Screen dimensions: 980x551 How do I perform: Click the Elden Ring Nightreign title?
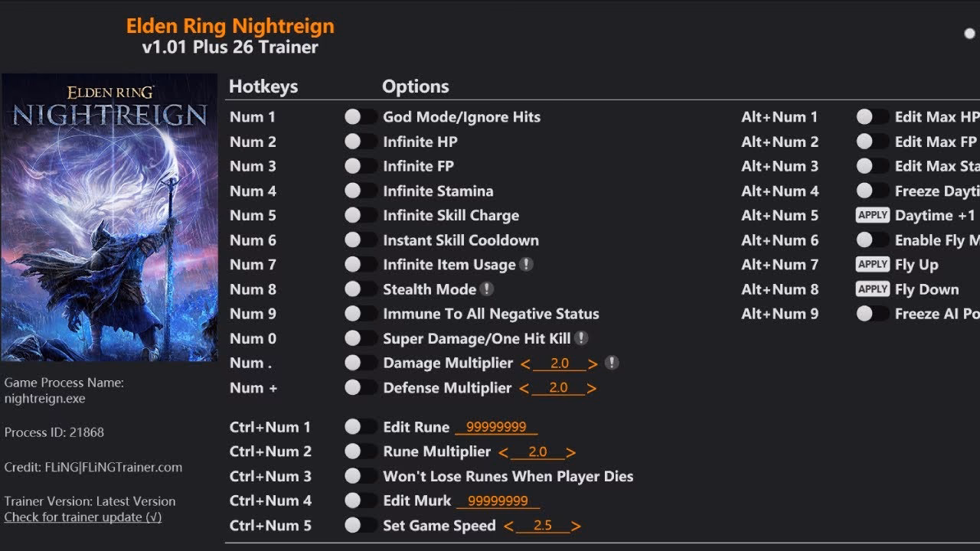230,26
